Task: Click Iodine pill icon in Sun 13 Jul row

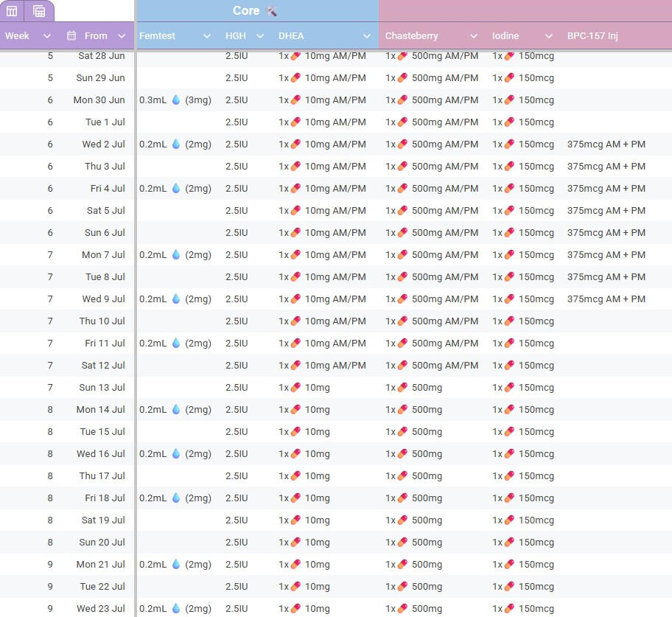Action: click(509, 388)
